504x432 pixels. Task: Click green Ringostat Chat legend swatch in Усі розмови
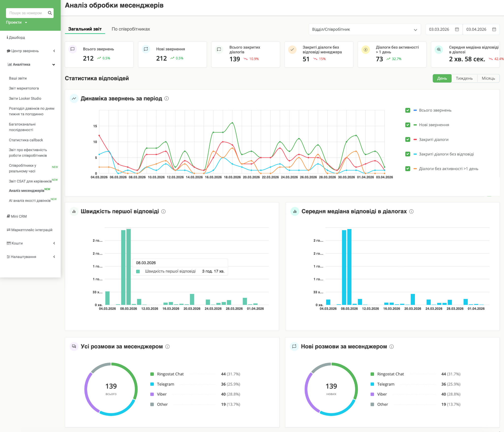152,374
